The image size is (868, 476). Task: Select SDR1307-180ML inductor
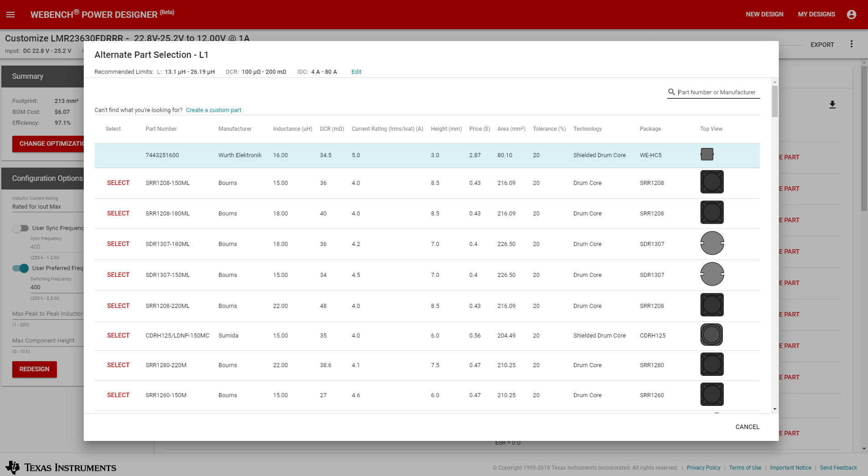[x=118, y=244]
